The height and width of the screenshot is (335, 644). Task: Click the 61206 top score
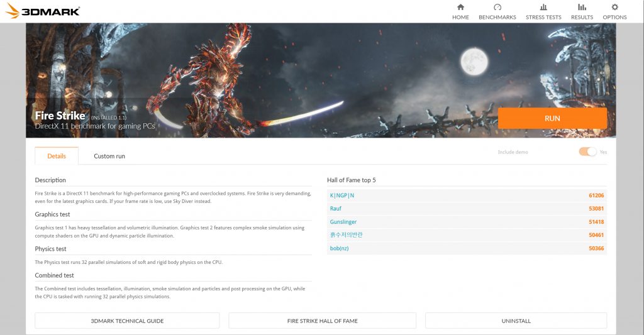click(x=596, y=195)
